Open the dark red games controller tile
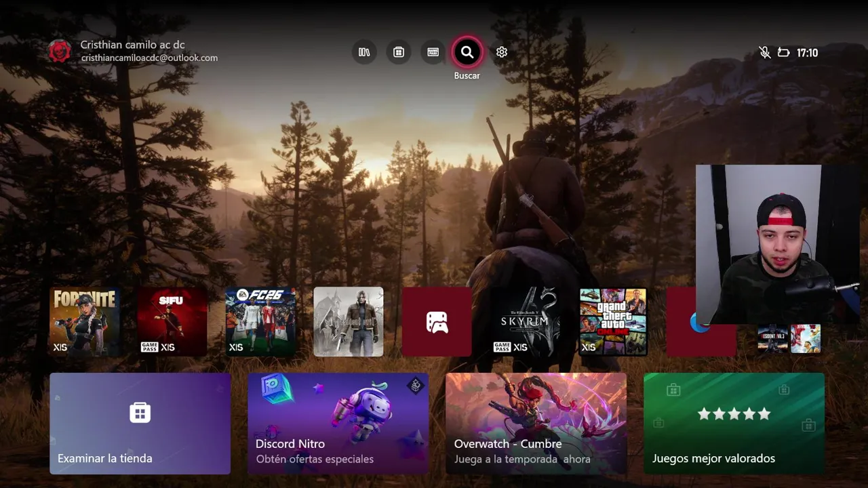This screenshot has width=868, height=488. point(437,322)
